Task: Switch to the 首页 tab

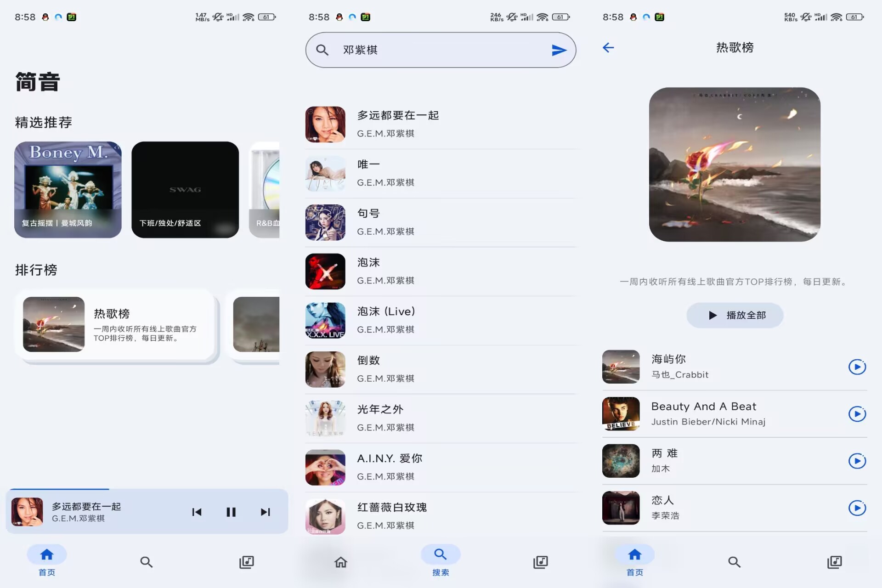Action: coord(46,560)
